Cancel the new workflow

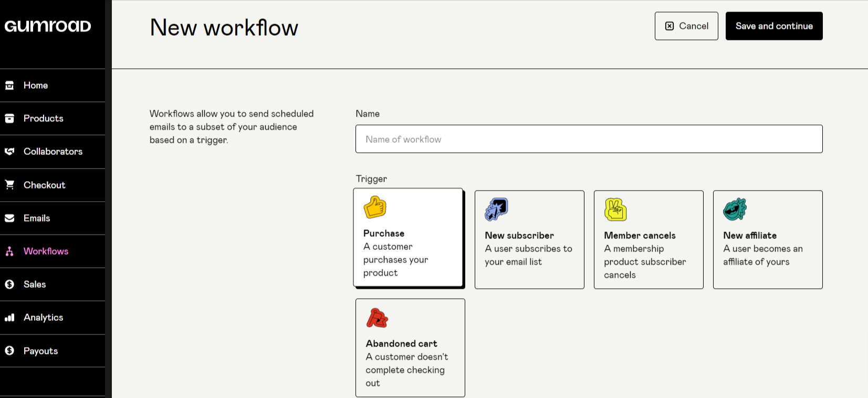click(686, 26)
